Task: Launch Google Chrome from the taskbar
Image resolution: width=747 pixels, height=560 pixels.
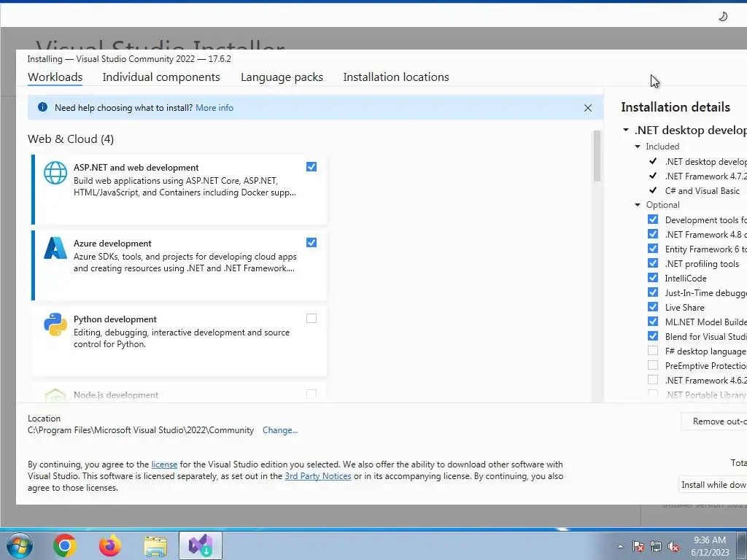Action: [x=65, y=545]
